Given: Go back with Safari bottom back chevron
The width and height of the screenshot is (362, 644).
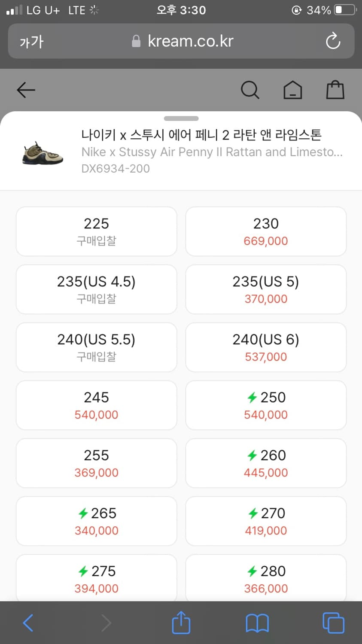Looking at the screenshot, I should pyautogui.click(x=28, y=623).
